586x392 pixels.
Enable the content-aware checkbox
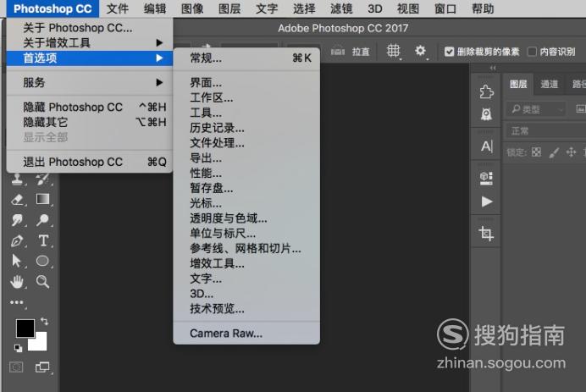(x=532, y=52)
